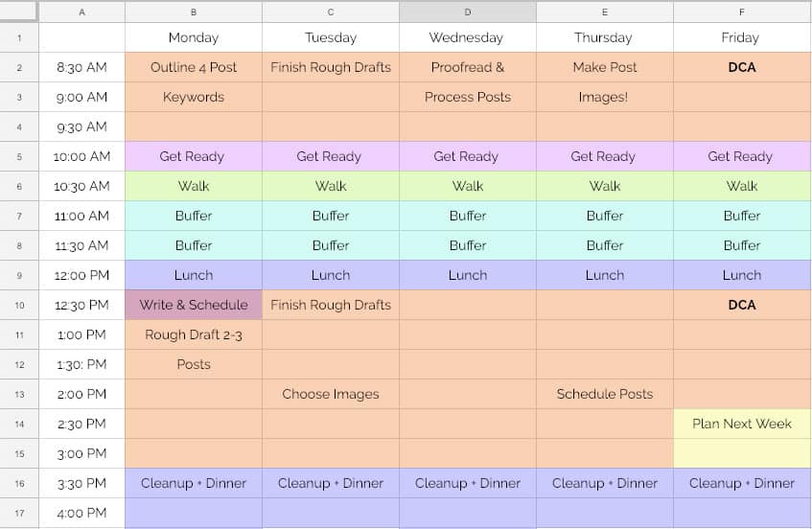812x529 pixels.
Task: Select the Plan Next Week cell
Action: 742,424
